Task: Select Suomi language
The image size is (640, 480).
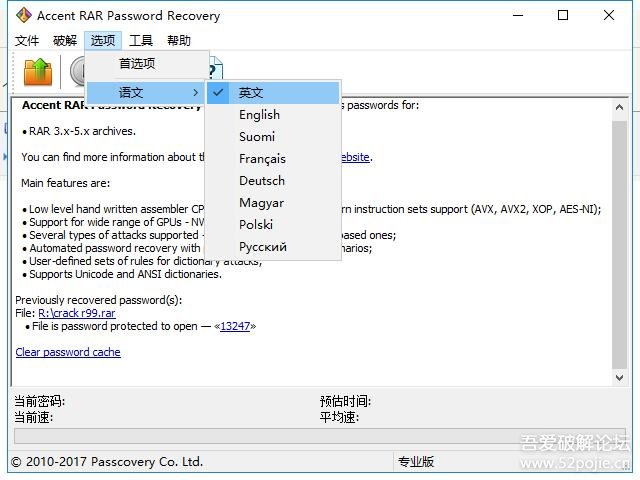Action: click(273, 137)
